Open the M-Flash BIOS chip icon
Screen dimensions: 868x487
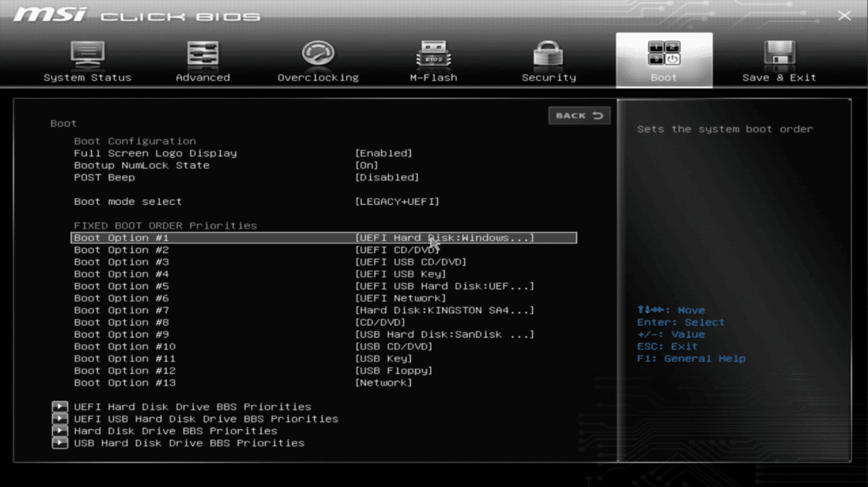433,54
